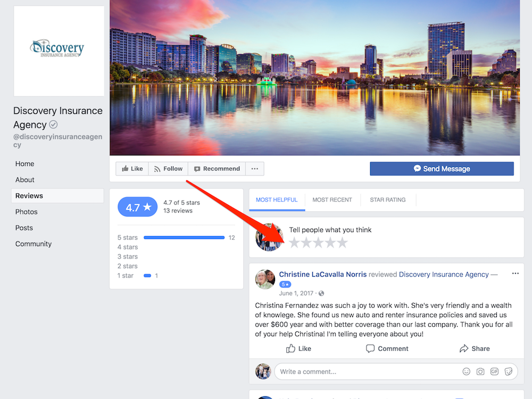Switch to the Most Helpful tab
532x399 pixels.
tap(277, 200)
